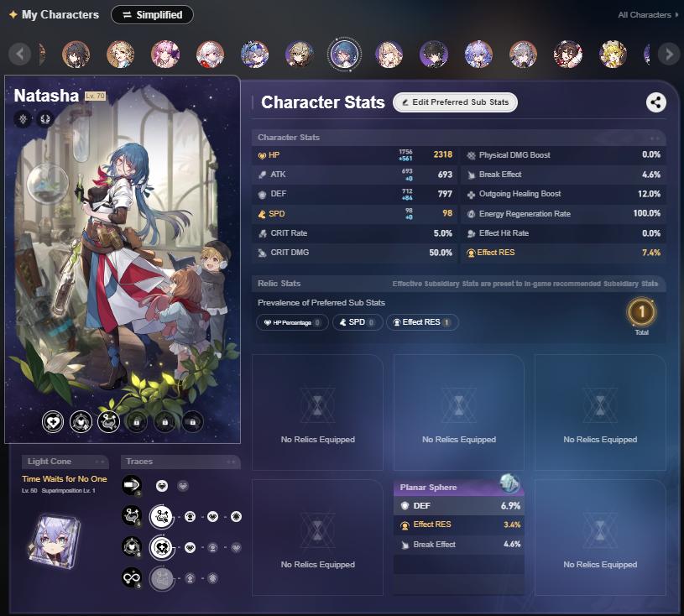Open Edit Preferred Sub Stats
The image size is (684, 616).
click(x=455, y=102)
